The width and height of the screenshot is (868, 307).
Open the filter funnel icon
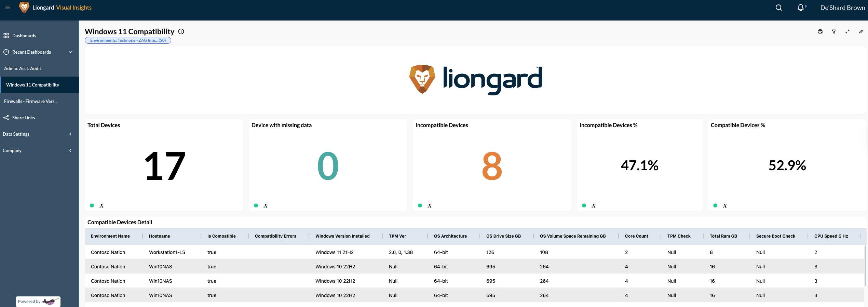pos(834,31)
